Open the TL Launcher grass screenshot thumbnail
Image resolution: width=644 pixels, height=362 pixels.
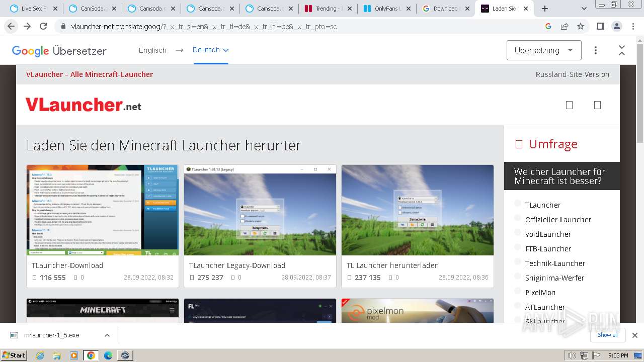pos(418,210)
